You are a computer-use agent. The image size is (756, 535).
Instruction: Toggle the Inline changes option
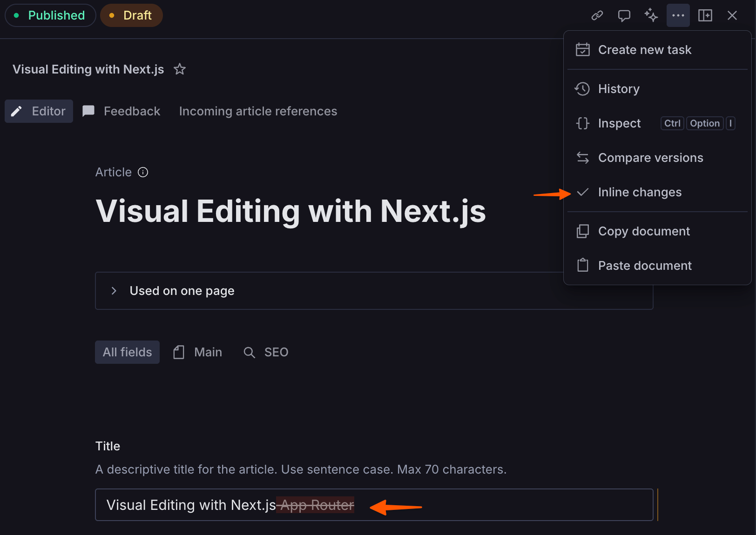[657, 192]
